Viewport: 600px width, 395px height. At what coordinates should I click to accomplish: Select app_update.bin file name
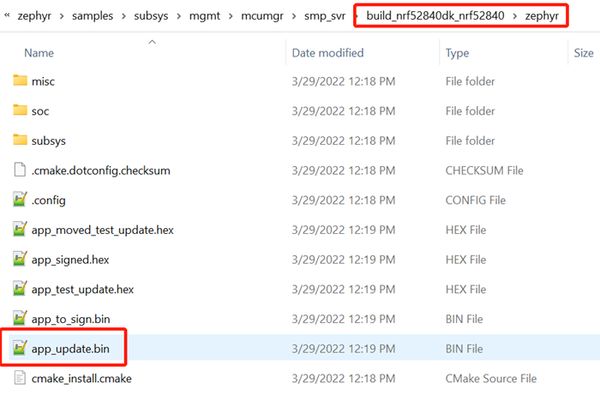tap(70, 349)
